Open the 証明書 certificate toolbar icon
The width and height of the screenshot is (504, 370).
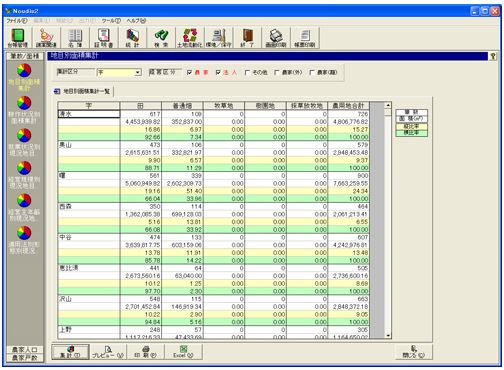point(104,38)
